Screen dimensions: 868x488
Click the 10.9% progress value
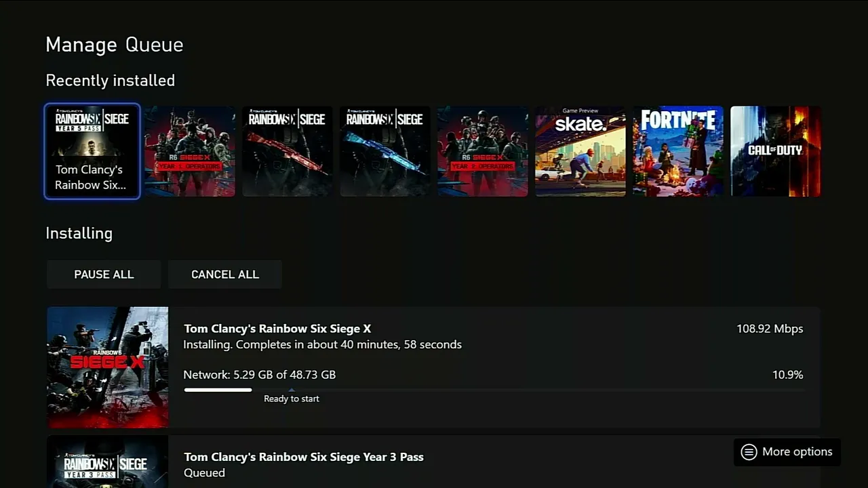click(x=787, y=375)
